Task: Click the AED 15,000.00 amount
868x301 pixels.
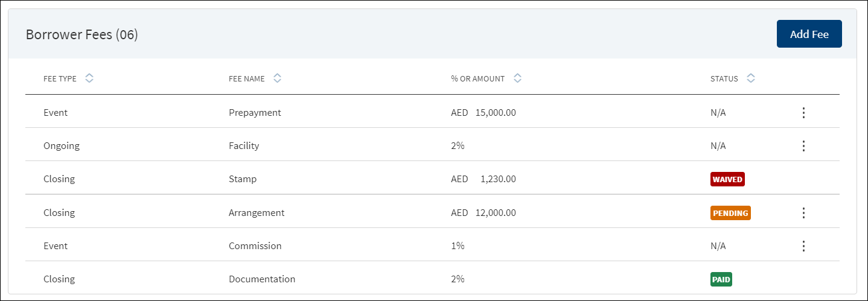Action: [483, 113]
